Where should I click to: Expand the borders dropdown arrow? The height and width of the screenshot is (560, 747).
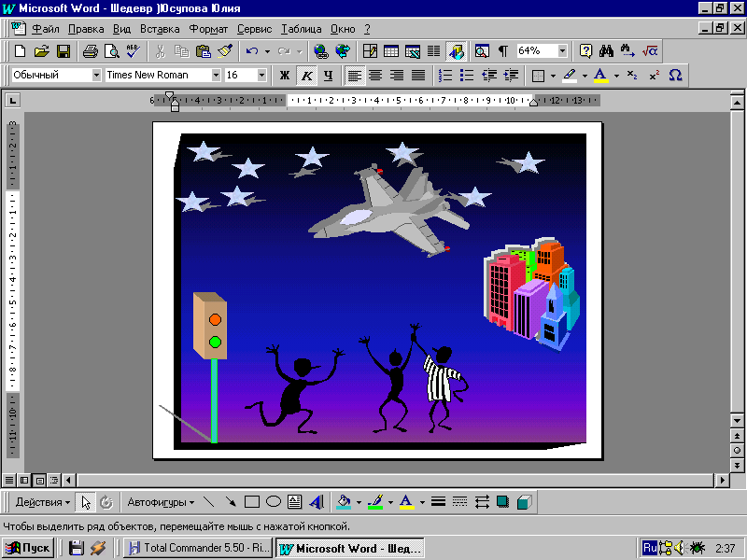pos(553,76)
